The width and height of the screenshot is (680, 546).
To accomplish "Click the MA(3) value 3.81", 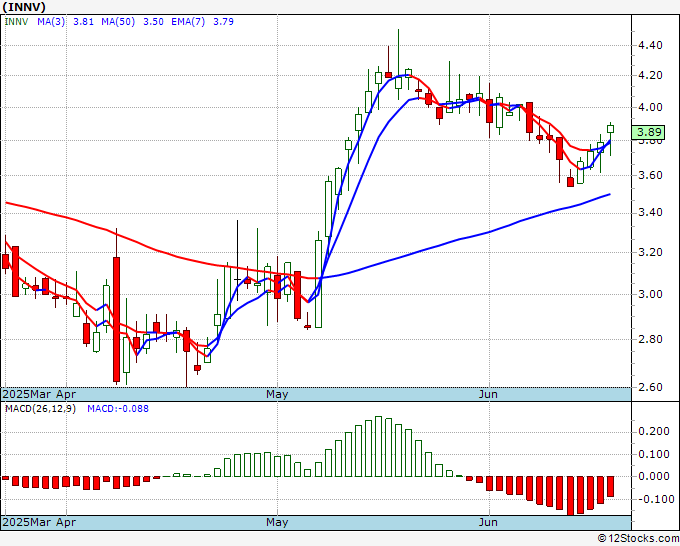I will 83,22.
